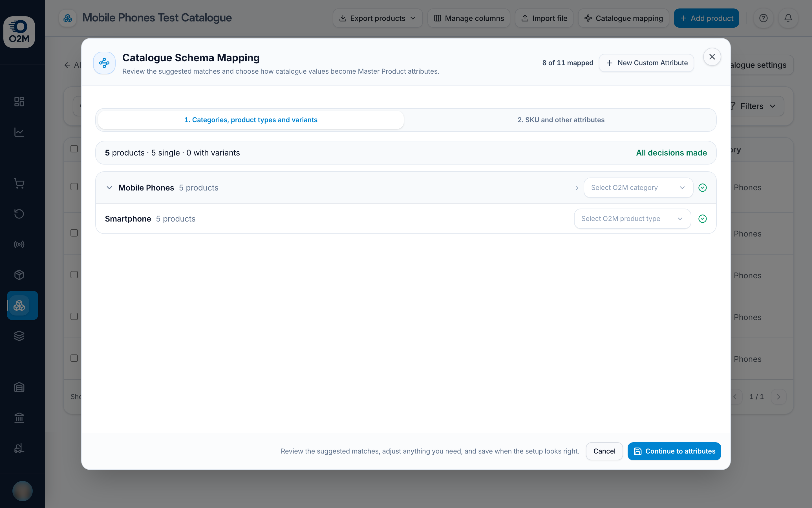Click the green checkmark in Mobile Phones row

pos(703,187)
